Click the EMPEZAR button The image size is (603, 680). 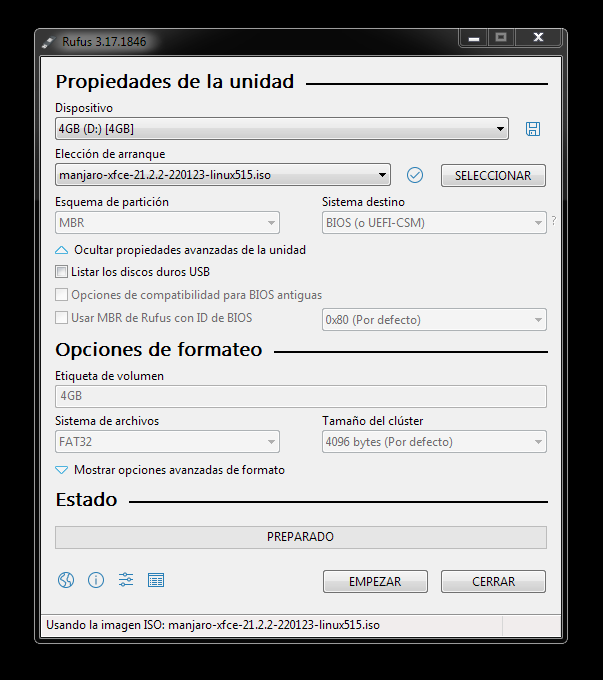point(375,582)
